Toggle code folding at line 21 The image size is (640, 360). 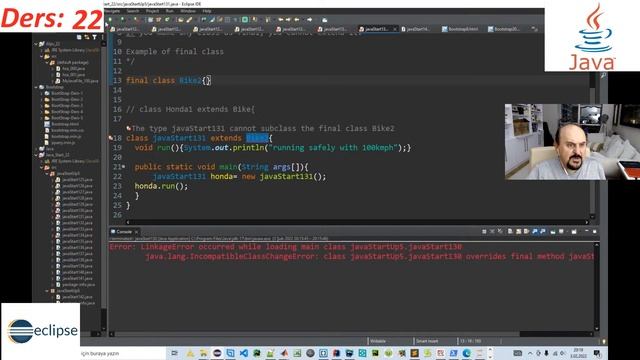pos(124,167)
